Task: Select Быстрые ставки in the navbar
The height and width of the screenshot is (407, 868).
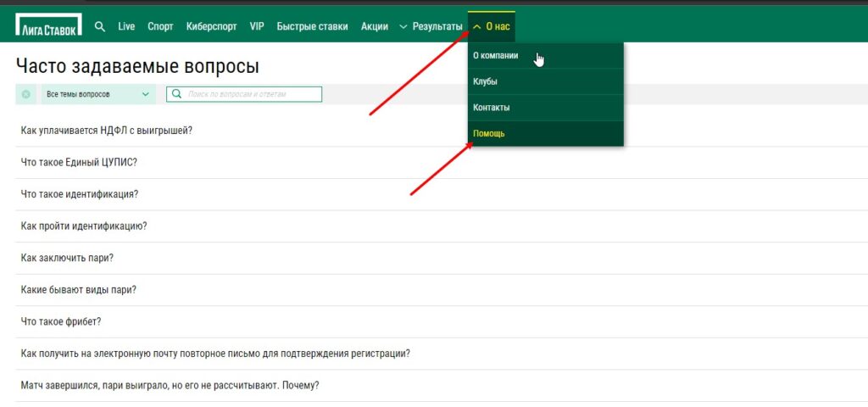Action: [x=313, y=26]
